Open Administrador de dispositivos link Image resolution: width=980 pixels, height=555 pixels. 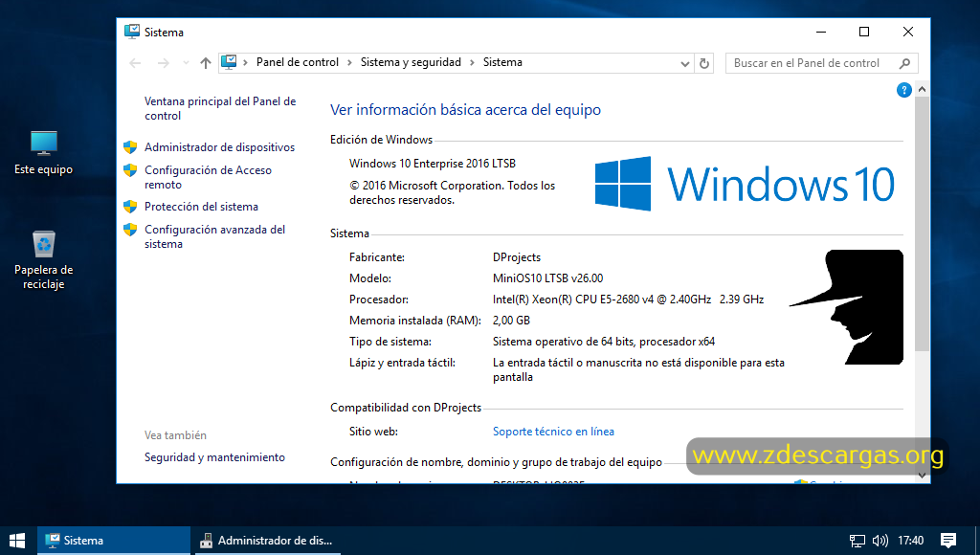pos(219,146)
